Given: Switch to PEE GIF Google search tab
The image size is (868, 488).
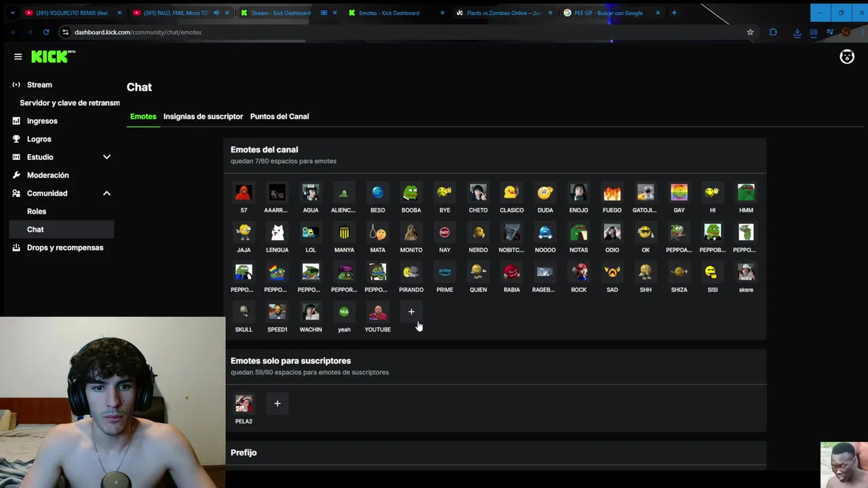Looking at the screenshot, I should point(608,13).
